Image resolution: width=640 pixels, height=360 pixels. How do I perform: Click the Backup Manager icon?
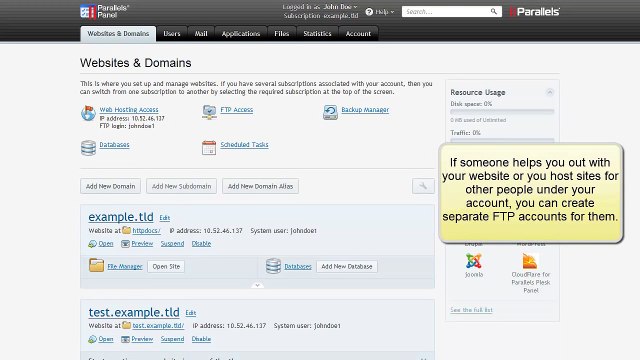330,112
